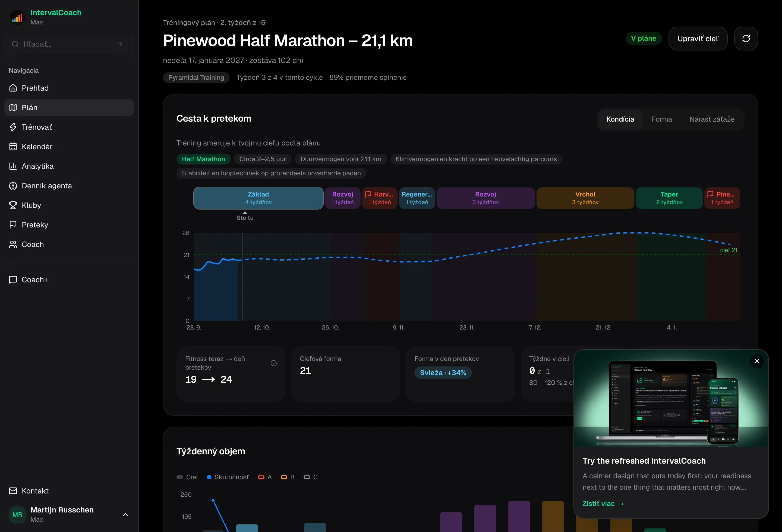Toggle the grey C legend entry
The image size is (782, 532).
(x=311, y=477)
